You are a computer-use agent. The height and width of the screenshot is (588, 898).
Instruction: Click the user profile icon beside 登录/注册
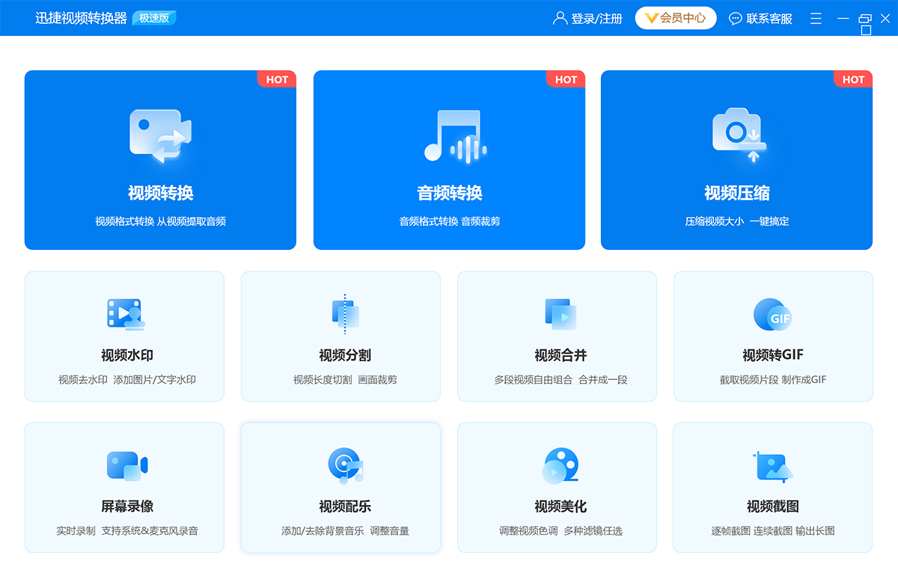(560, 18)
